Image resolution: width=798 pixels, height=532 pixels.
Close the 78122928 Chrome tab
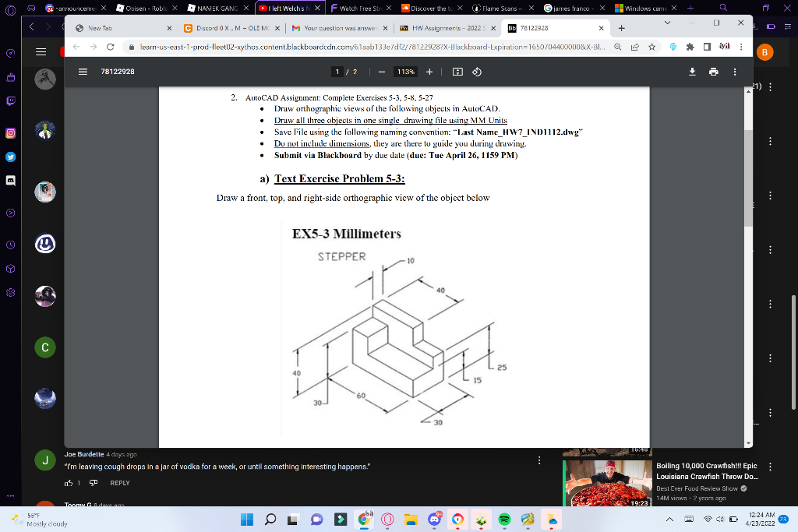pos(601,28)
